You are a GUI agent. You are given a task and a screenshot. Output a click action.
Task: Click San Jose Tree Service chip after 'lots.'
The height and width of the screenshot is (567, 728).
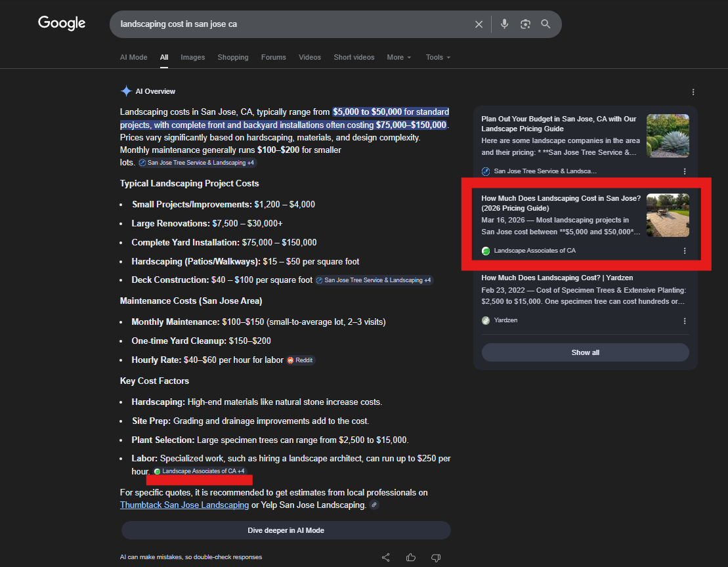point(197,163)
